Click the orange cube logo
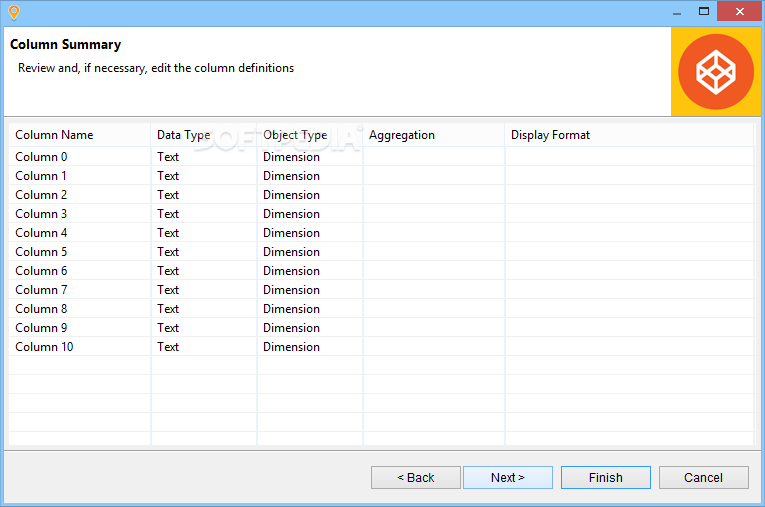This screenshot has width=765, height=507. point(716,72)
